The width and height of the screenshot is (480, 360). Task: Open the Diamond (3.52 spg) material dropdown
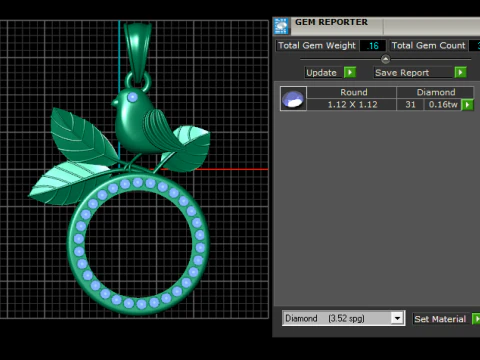(x=397, y=318)
